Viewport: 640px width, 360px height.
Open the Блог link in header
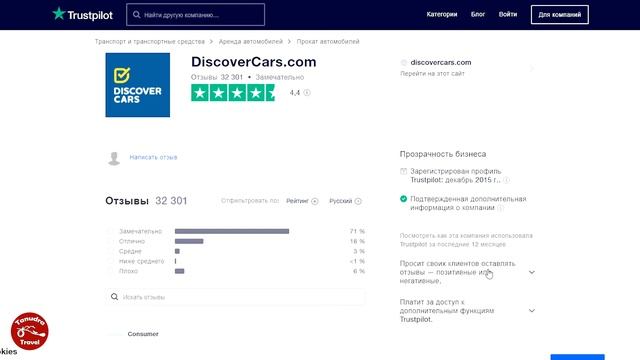pos(478,14)
